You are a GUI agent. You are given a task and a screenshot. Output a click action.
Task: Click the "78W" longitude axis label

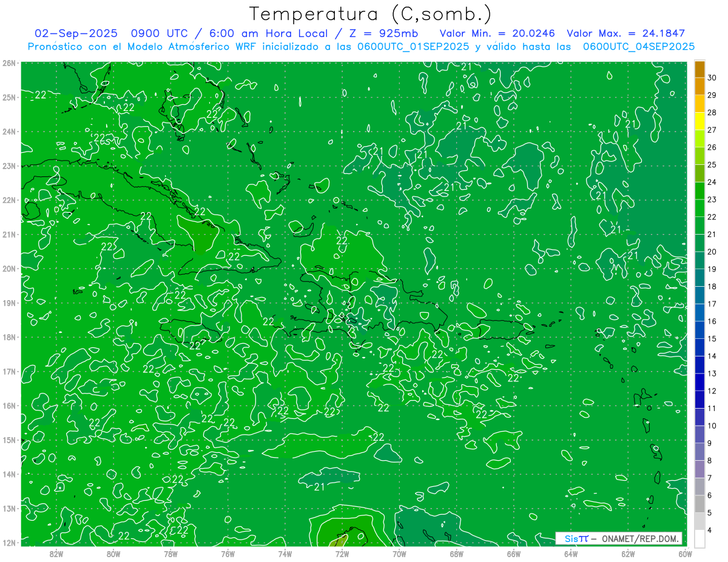[170, 554]
